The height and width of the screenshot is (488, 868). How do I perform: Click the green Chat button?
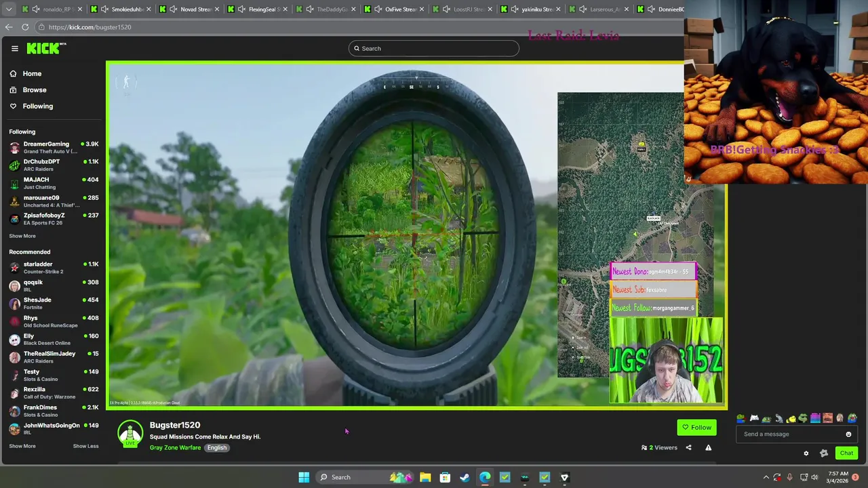click(846, 453)
